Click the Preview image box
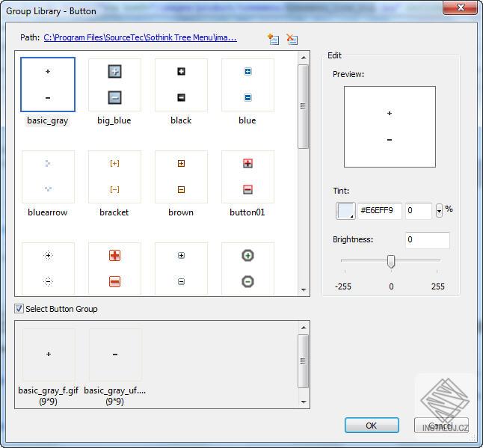 click(390, 126)
